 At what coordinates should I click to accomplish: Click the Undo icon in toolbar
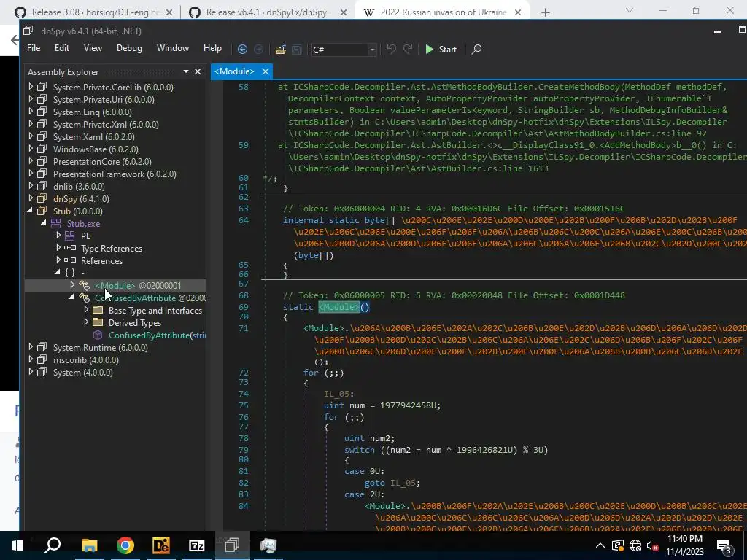tap(392, 49)
